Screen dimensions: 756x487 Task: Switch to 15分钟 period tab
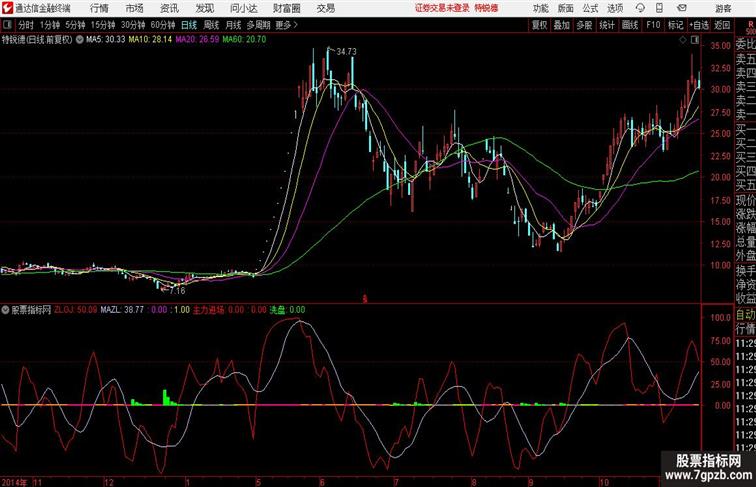pyautogui.click(x=103, y=25)
